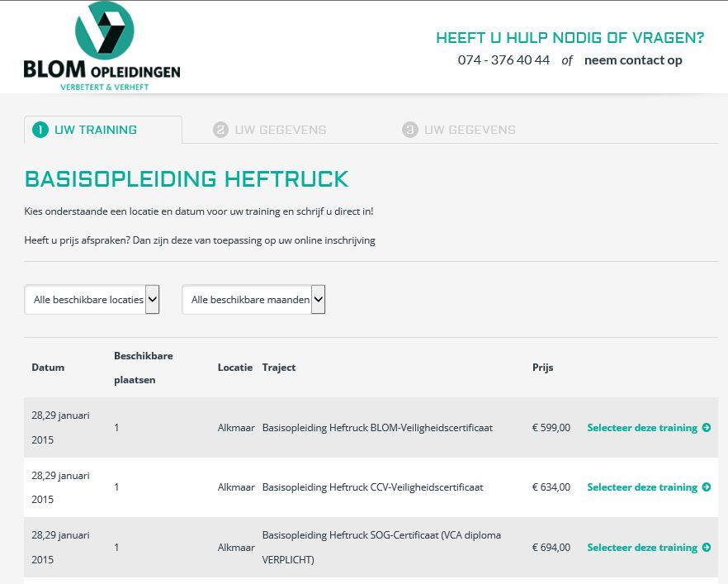Screen dimensions: 728x584
Task: Click arrow icon for SOG-Certificaat training
Action: [706, 548]
